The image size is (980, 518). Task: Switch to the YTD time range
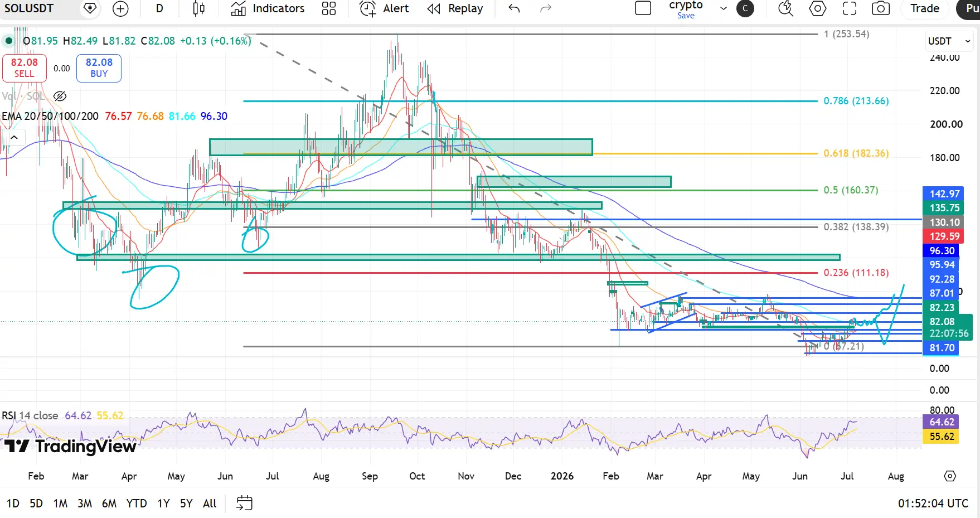tap(137, 504)
